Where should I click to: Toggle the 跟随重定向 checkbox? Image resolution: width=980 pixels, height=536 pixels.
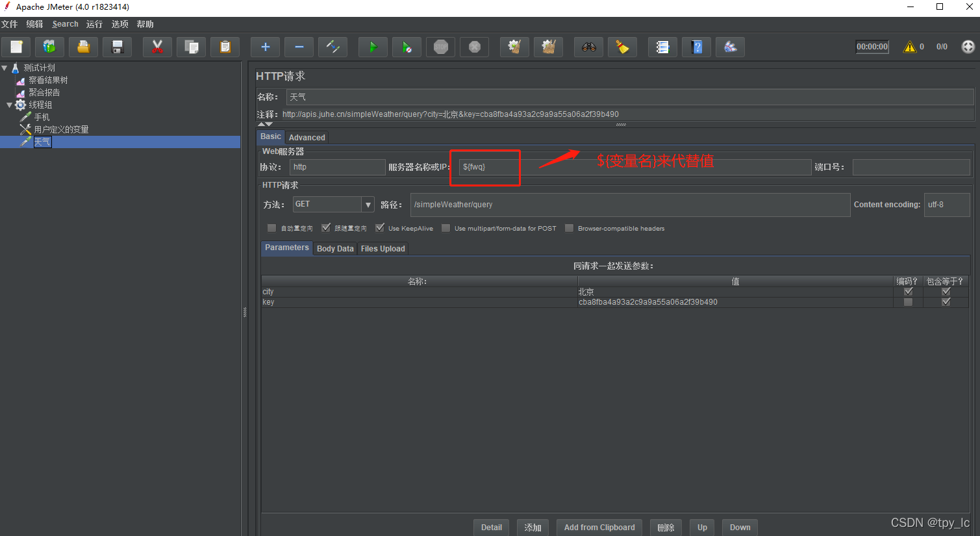click(x=326, y=228)
